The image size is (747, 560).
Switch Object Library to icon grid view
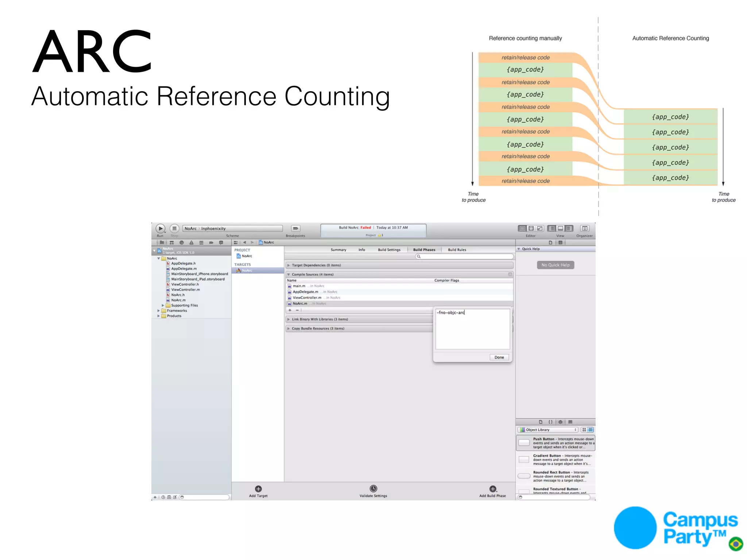pyautogui.click(x=584, y=430)
